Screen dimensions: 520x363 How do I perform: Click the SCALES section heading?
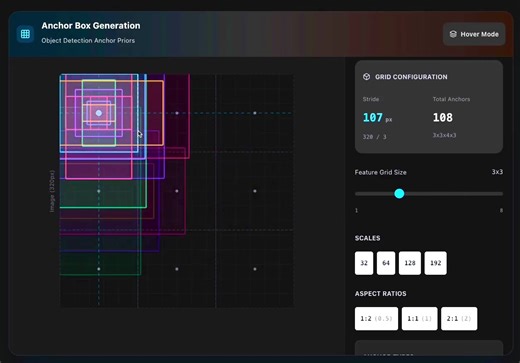point(367,238)
